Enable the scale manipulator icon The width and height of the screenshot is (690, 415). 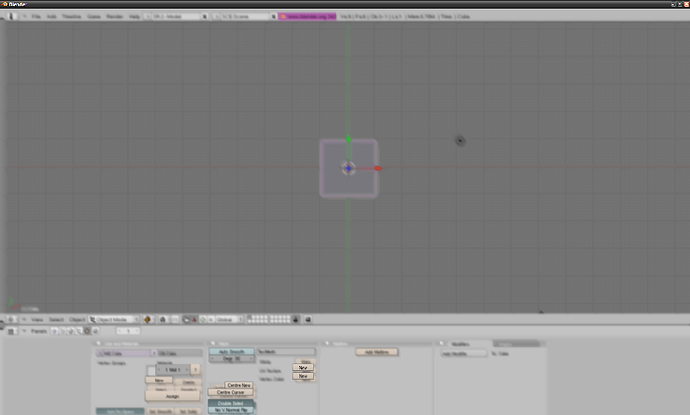pos(210,320)
